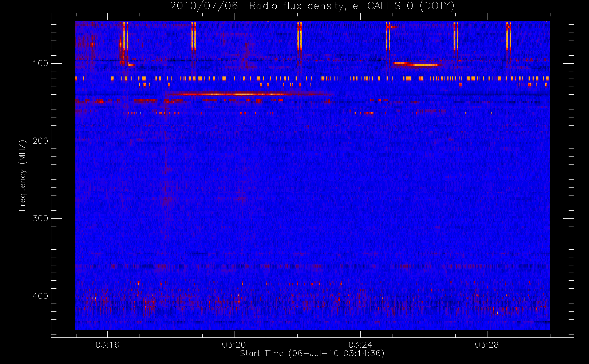Click the bright horizontal burst at 100 MHz after 03:24
Image resolution: width=589 pixels, height=364 pixels.
(417, 64)
